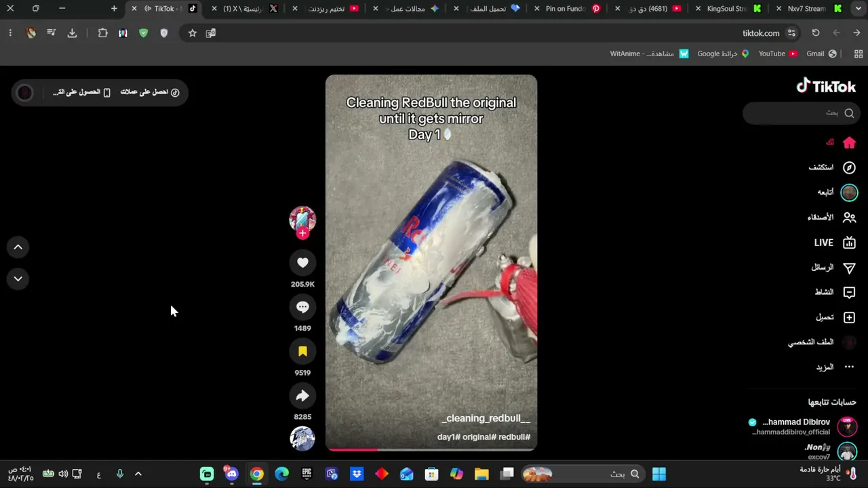Open a new browser tab with plus button
Screen dimensions: 868x488
click(x=114, y=9)
